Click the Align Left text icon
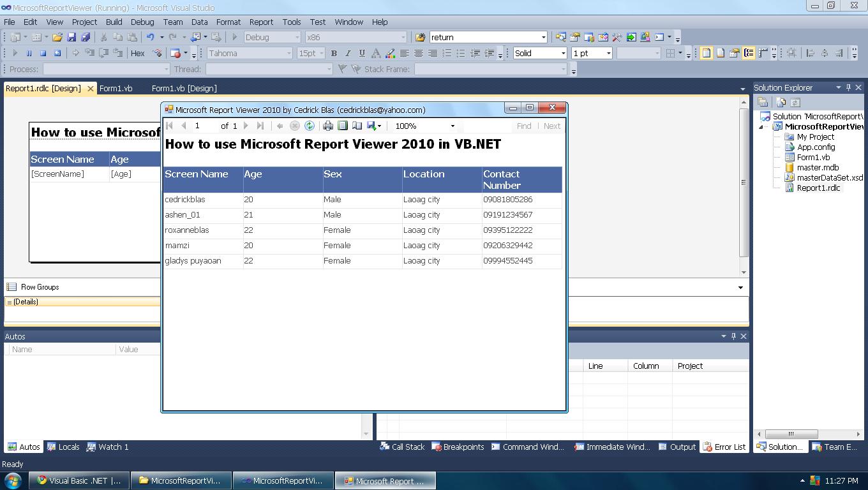 (x=405, y=53)
